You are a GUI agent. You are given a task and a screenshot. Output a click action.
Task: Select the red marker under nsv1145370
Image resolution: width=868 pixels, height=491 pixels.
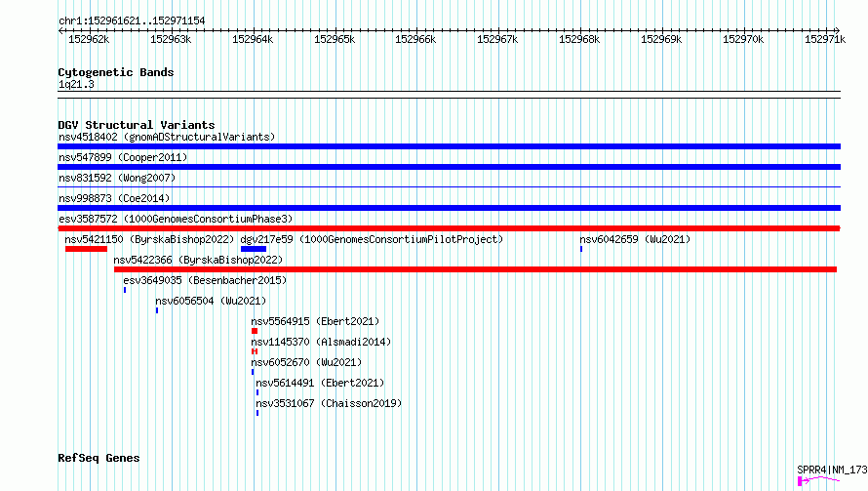tap(255, 351)
